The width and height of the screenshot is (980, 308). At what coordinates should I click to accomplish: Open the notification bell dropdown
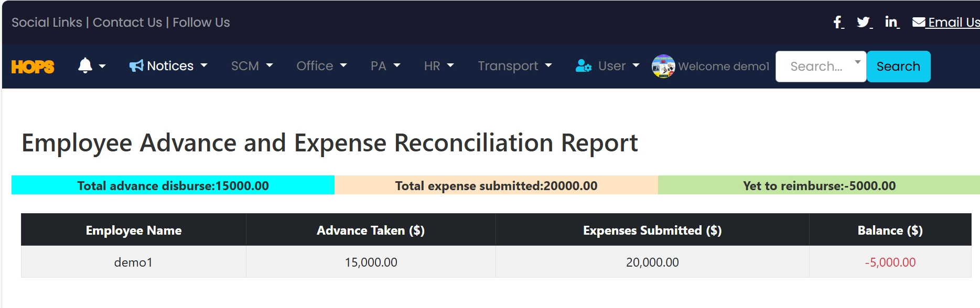[91, 66]
